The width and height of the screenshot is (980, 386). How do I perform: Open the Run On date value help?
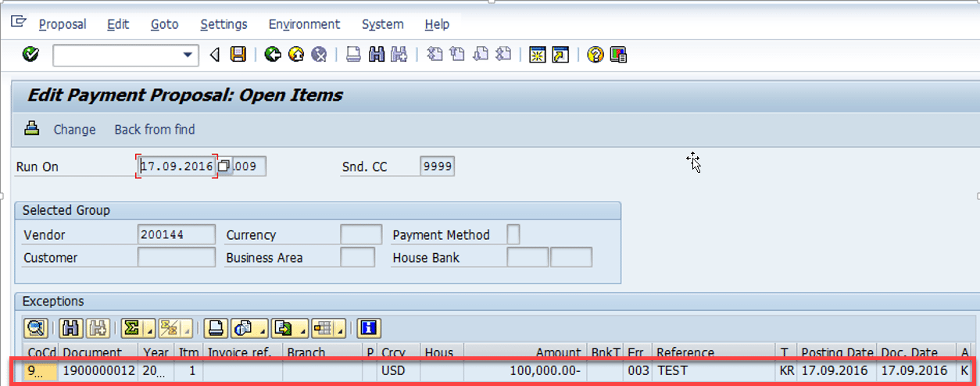[x=224, y=166]
